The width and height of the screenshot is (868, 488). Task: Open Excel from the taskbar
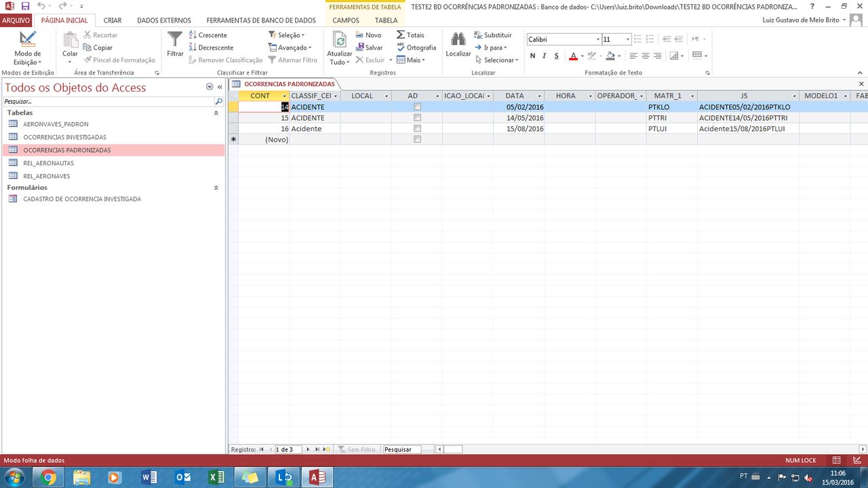tap(216, 477)
